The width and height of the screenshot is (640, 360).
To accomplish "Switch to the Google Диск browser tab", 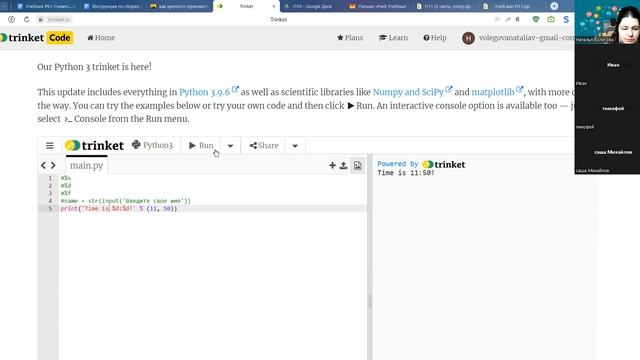I will pyautogui.click(x=312, y=6).
